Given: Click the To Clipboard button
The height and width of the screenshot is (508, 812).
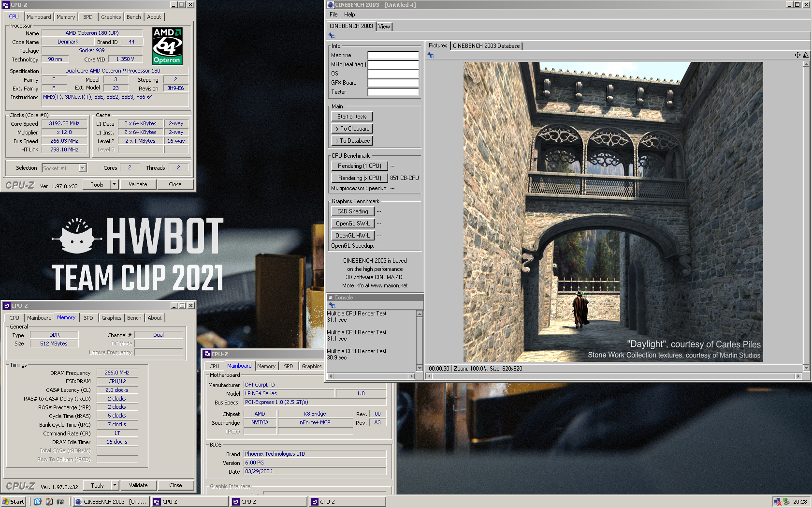Looking at the screenshot, I should click(x=352, y=129).
